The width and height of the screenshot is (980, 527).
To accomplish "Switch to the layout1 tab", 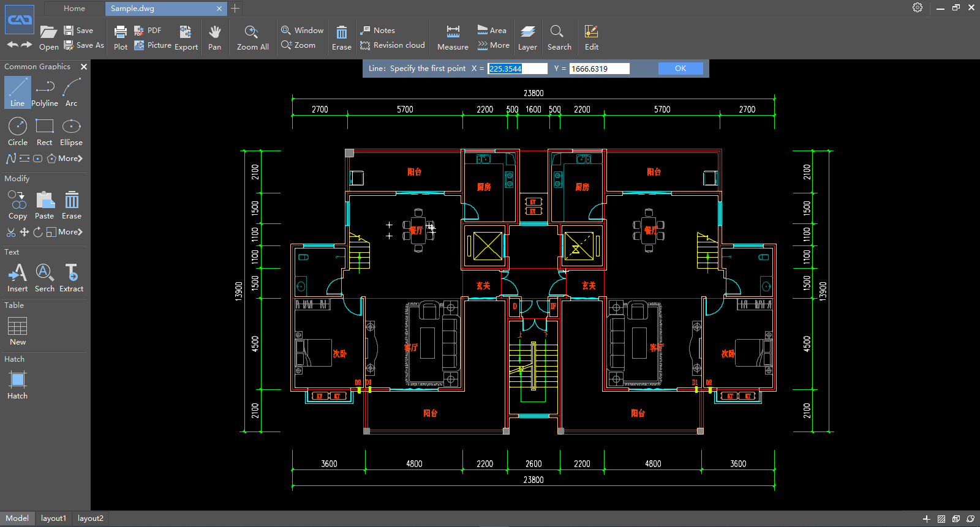I will coord(53,518).
